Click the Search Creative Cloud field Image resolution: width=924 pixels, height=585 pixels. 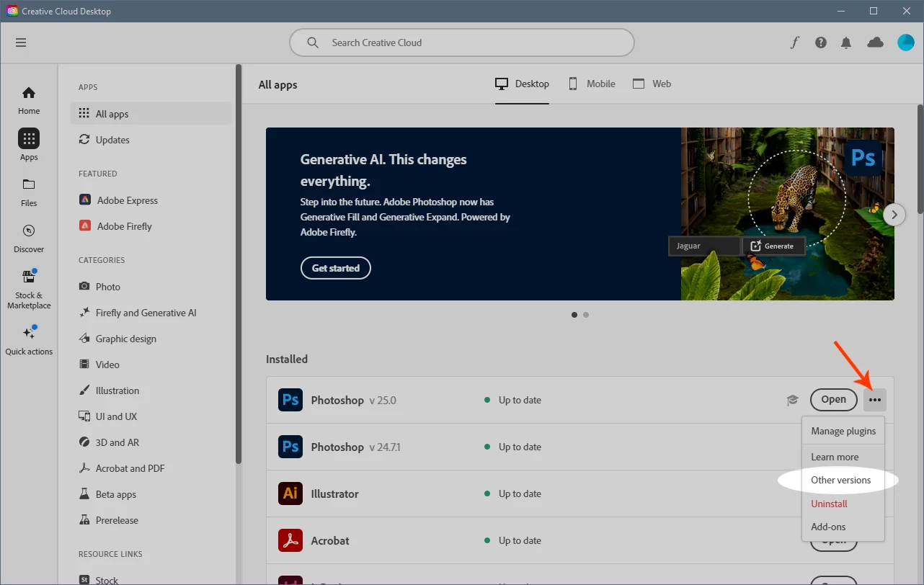tap(462, 43)
